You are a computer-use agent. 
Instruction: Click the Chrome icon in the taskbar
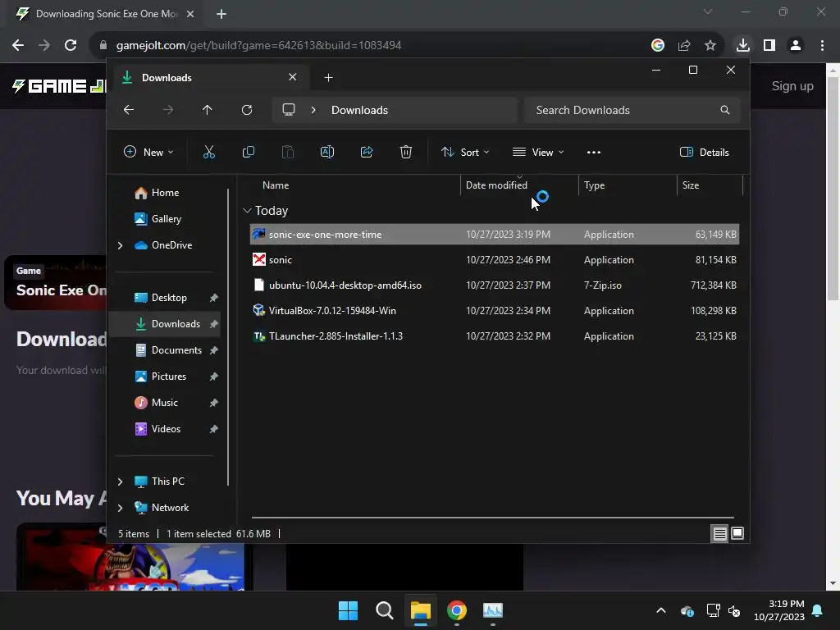tap(457, 610)
